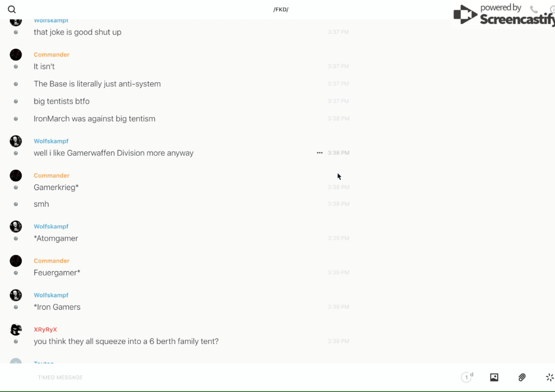
Task: Select the Wolfskampf name above "*Iron Gamers"
Action: 51,295
